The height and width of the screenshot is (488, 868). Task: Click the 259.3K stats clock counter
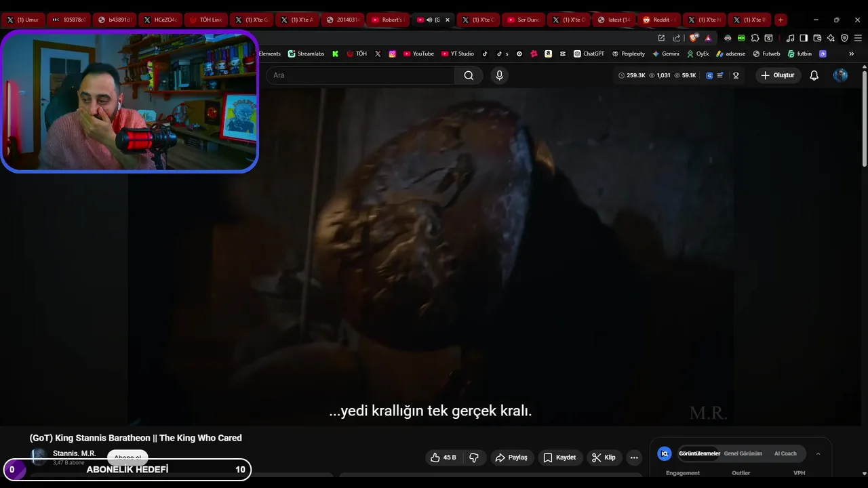tap(631, 75)
